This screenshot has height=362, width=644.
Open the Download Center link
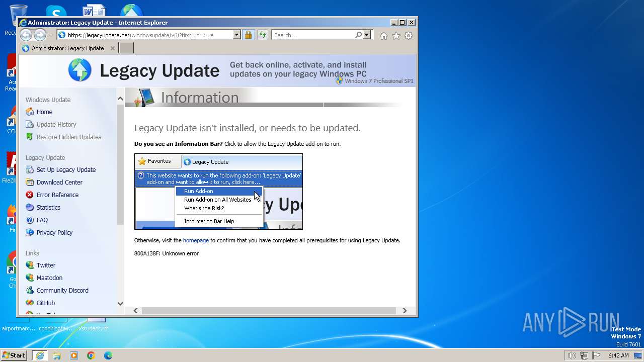click(x=59, y=182)
